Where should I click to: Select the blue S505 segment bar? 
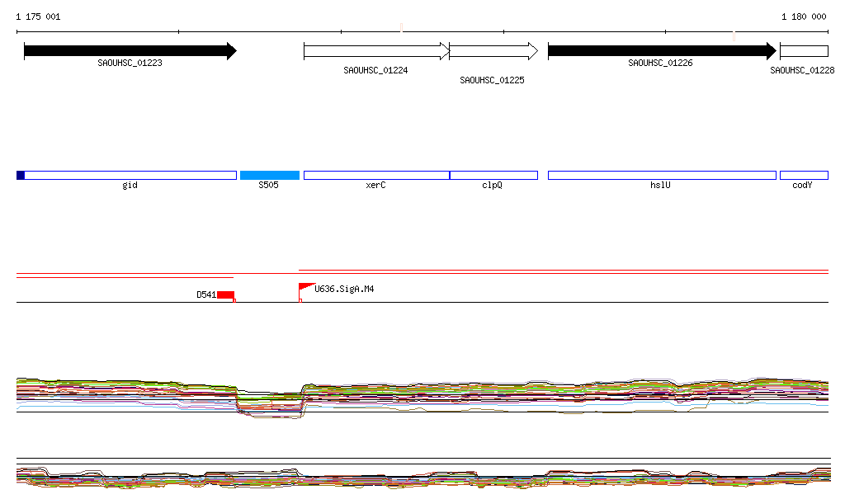pyautogui.click(x=269, y=175)
